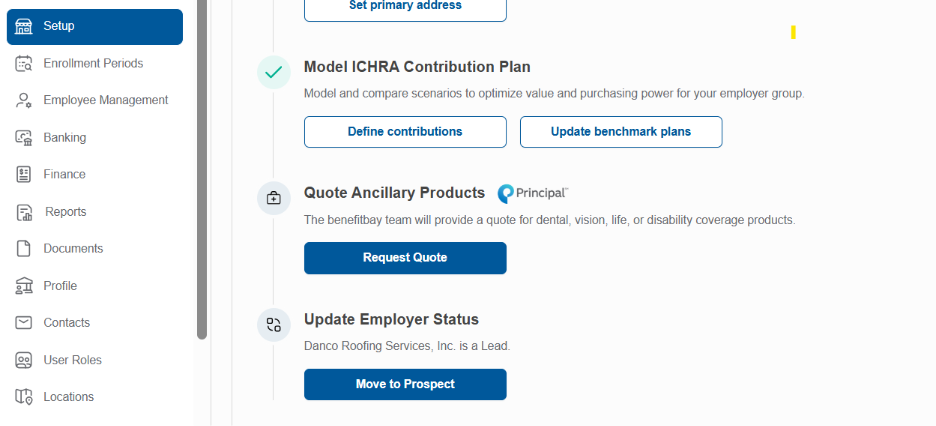Viewport: 936px width, 426px height.
Task: Click Update benchmark plans button
Action: 621,132
